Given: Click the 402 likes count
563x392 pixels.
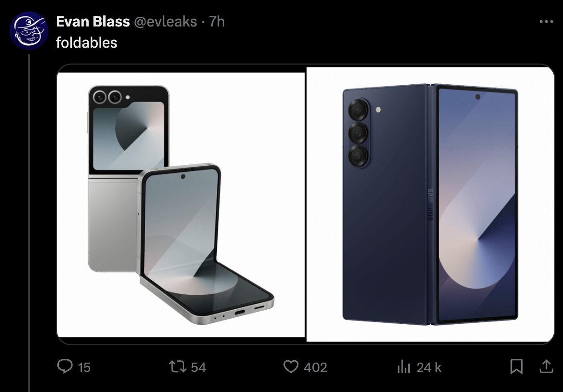Looking at the screenshot, I should (315, 367).
